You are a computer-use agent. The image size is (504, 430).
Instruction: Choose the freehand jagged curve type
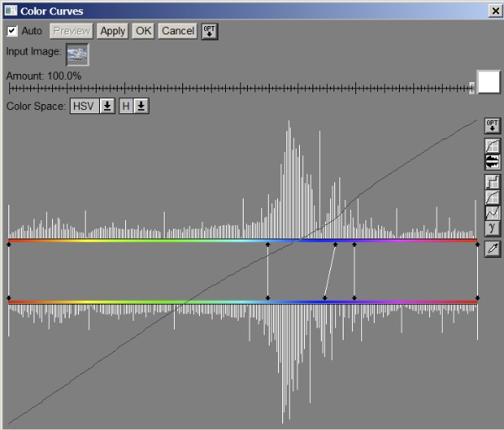click(x=492, y=212)
